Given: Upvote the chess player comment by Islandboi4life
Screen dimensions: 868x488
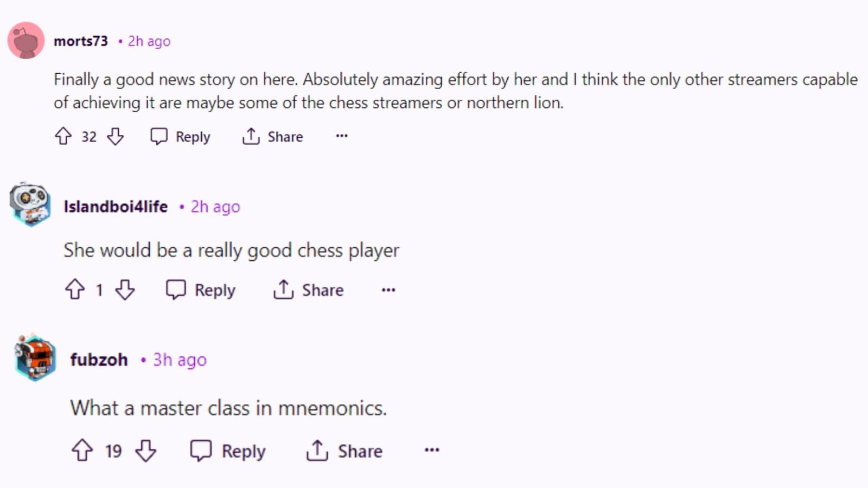Looking at the screenshot, I should click(75, 290).
